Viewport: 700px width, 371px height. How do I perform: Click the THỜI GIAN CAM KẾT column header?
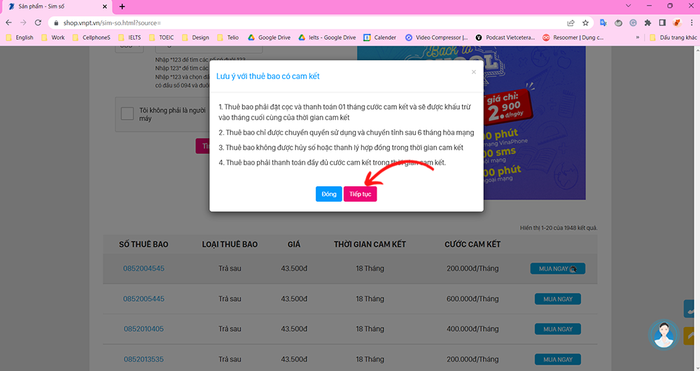point(370,244)
